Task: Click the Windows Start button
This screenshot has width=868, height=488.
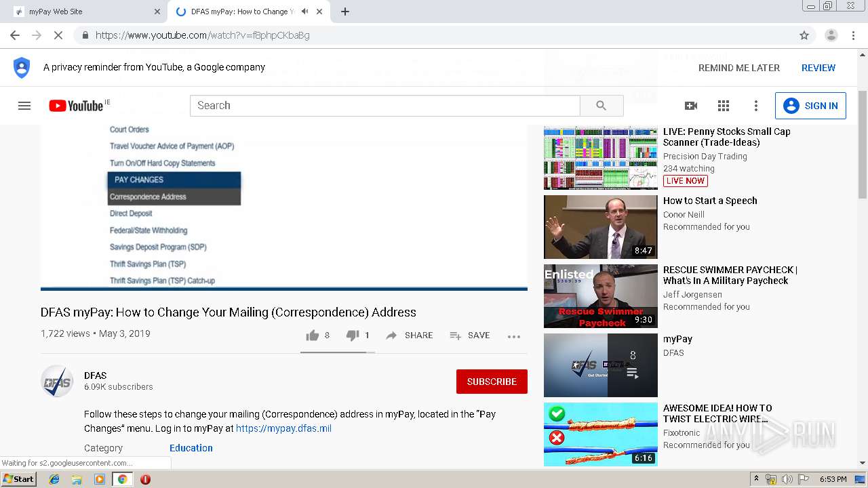Action: pos(18,479)
